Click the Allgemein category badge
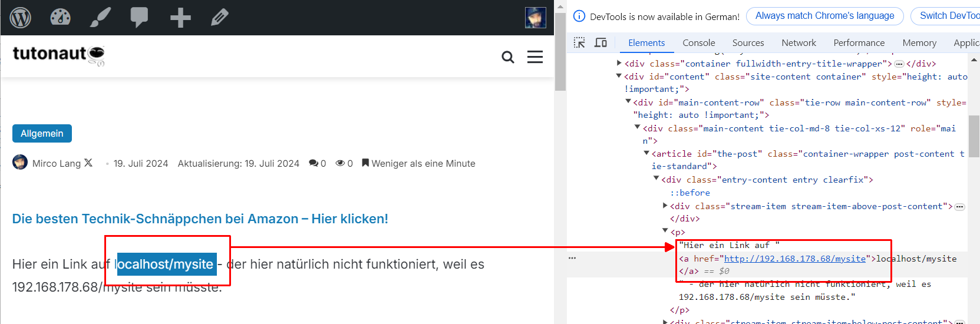The height and width of the screenshot is (324, 980). click(42, 134)
